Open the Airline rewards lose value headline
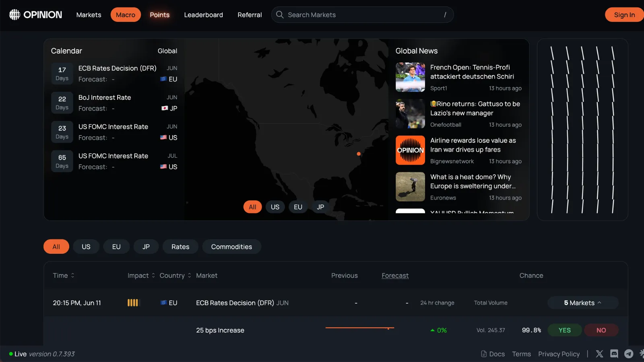 click(x=473, y=145)
